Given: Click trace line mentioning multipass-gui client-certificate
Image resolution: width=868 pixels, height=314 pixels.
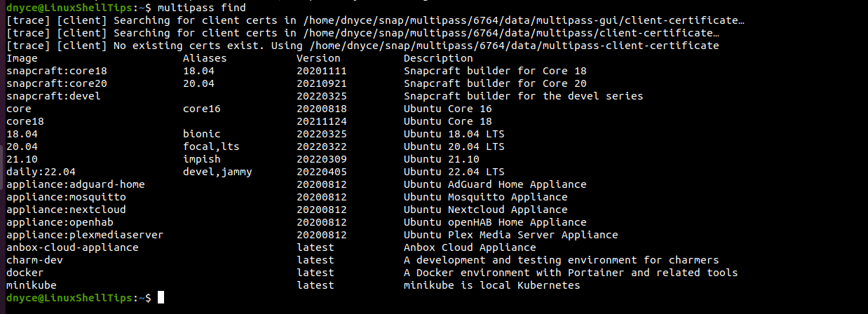Looking at the screenshot, I should pyautogui.click(x=375, y=20).
